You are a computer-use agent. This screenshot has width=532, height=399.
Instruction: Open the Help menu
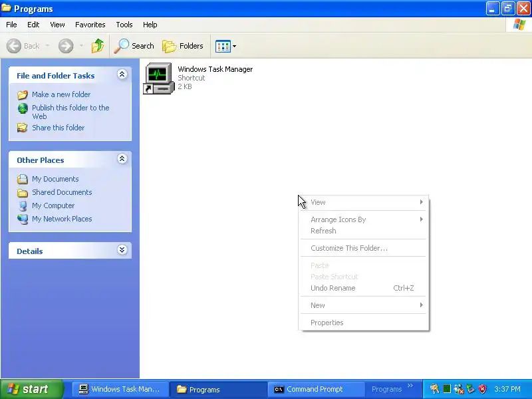click(x=150, y=25)
